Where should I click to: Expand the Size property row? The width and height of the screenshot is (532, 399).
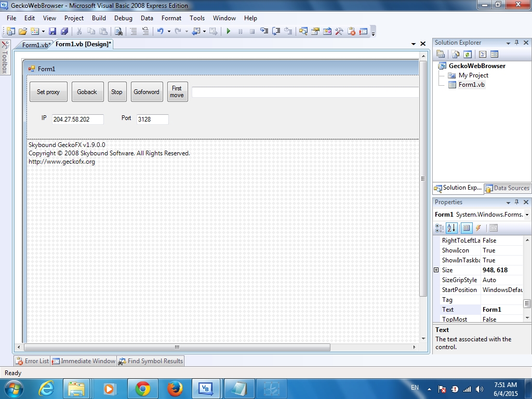(x=436, y=270)
